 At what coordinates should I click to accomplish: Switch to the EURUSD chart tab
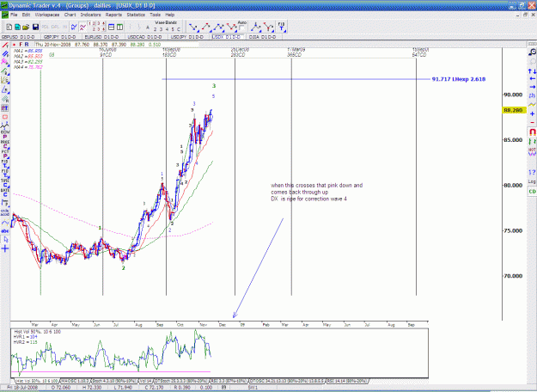pos(102,37)
